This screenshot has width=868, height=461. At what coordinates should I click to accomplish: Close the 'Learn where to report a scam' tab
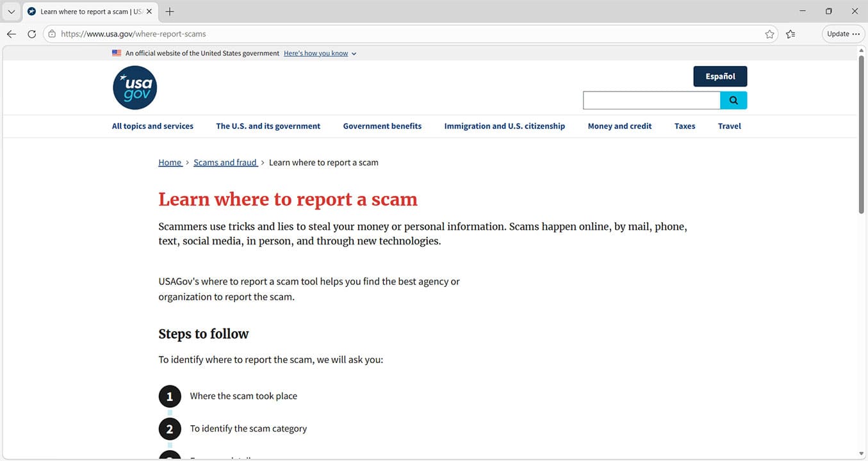(149, 12)
